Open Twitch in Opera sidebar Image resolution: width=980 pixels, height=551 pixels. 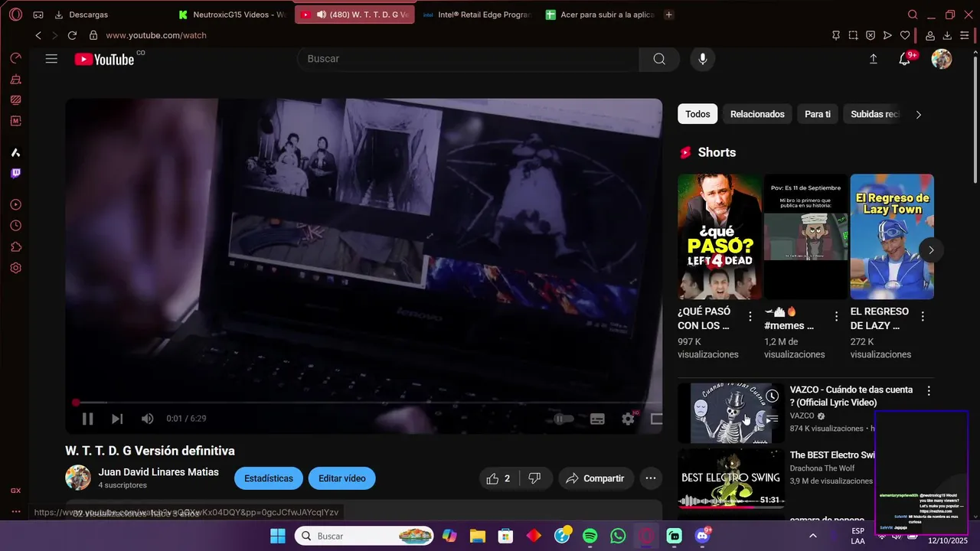(15, 174)
